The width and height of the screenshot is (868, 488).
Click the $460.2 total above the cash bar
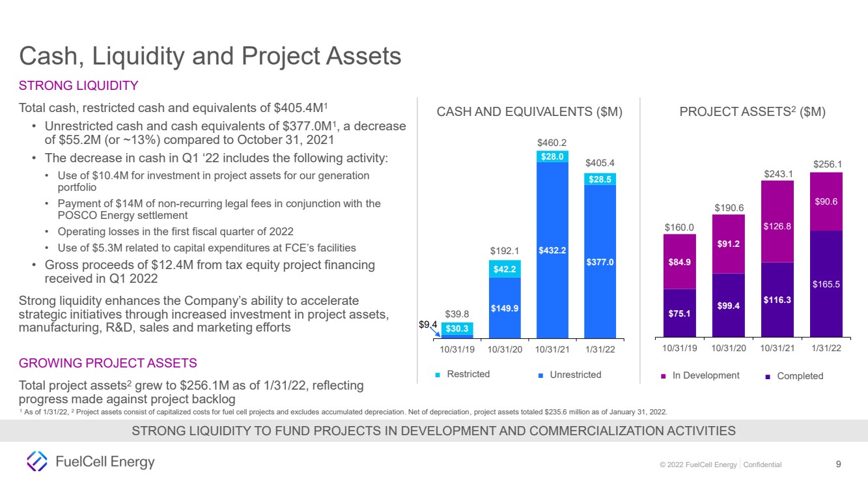[552, 141]
